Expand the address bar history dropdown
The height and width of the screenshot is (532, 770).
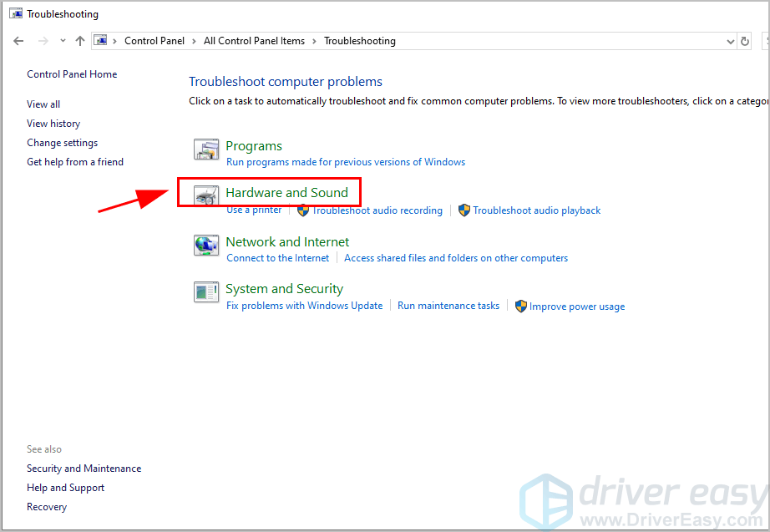729,41
